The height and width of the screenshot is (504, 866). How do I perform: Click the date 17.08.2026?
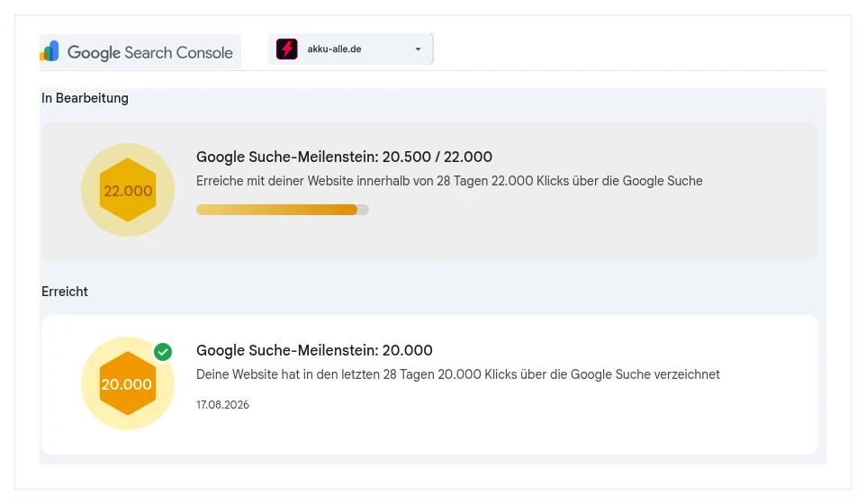(222, 405)
